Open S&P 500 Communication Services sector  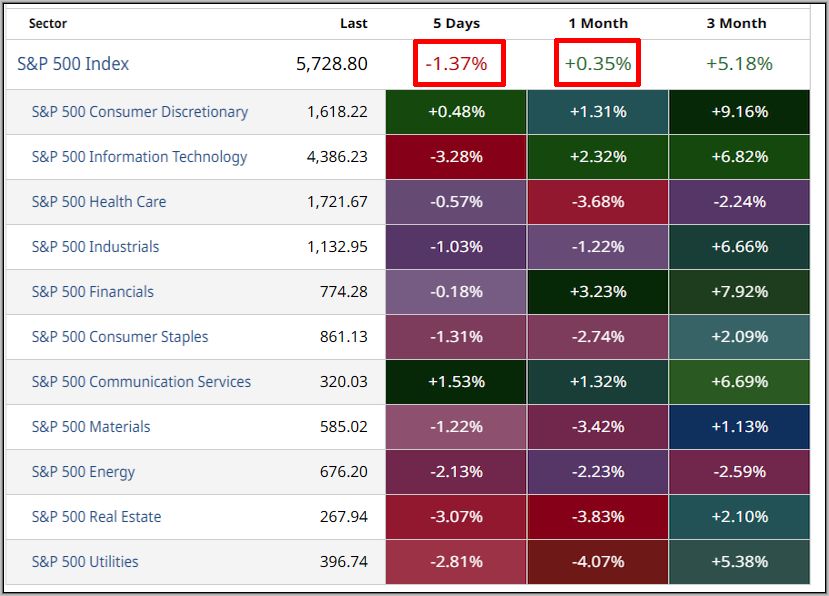pyautogui.click(x=141, y=382)
